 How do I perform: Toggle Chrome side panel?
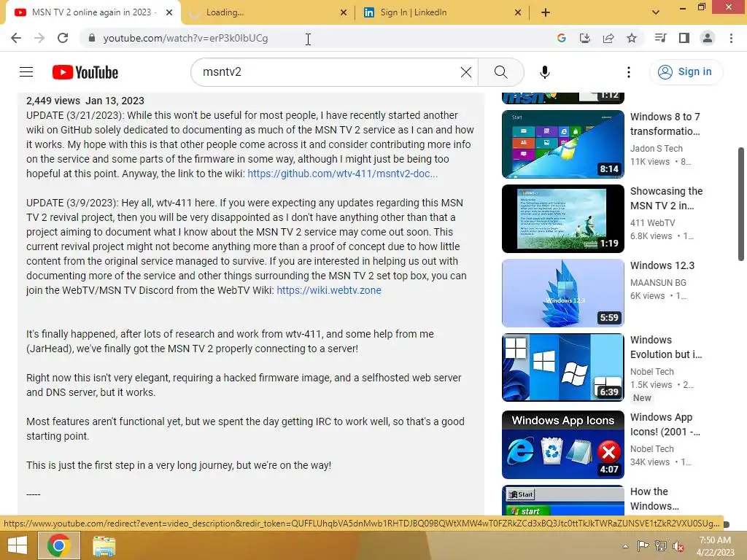click(684, 38)
